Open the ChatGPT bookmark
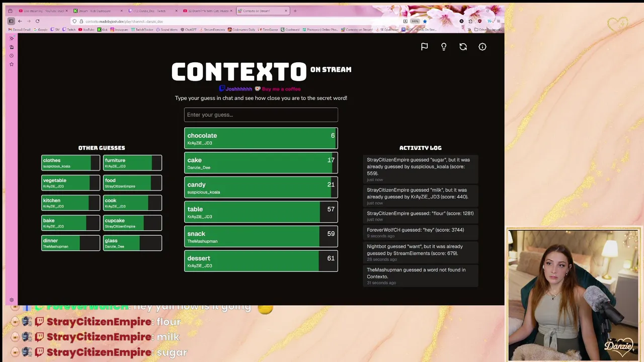This screenshot has height=362, width=644. pyautogui.click(x=188, y=30)
